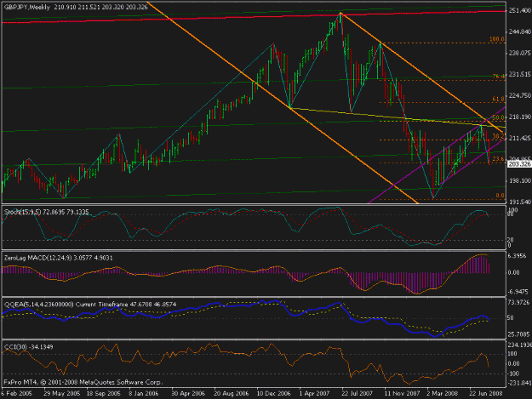Select the Fibonacci 61.8 level label
The image size is (532, 399).
pos(499,99)
